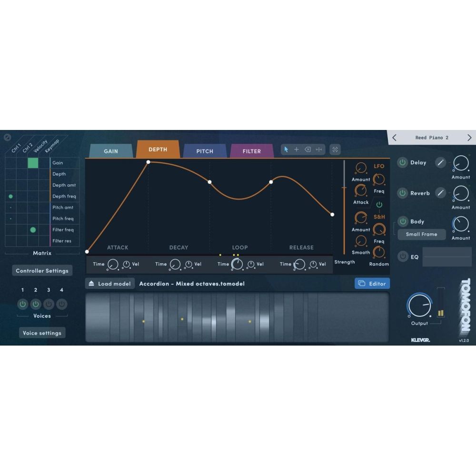The width and height of the screenshot is (476, 476).
Task: Switch to the FILTER tab
Action: tap(252, 151)
